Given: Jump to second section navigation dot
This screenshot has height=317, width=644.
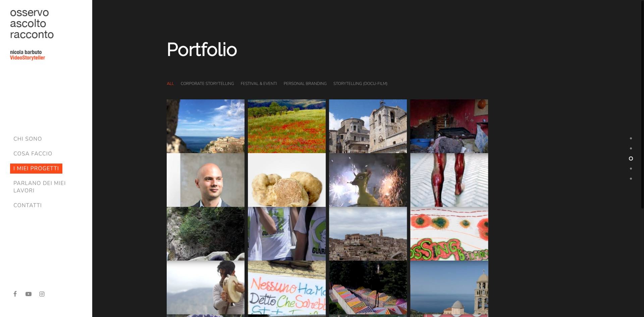Looking at the screenshot, I should coord(631,148).
